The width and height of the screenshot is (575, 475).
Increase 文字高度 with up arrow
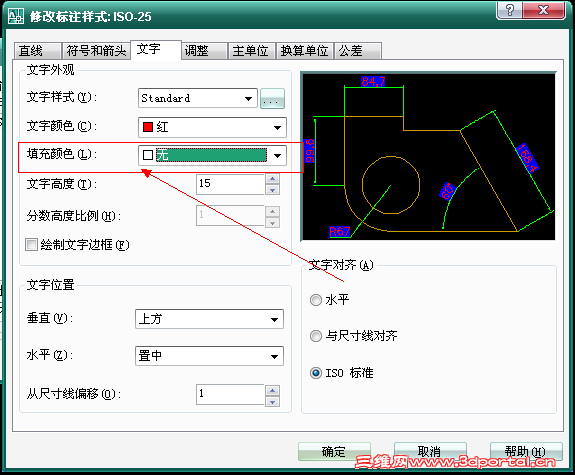[x=272, y=179]
